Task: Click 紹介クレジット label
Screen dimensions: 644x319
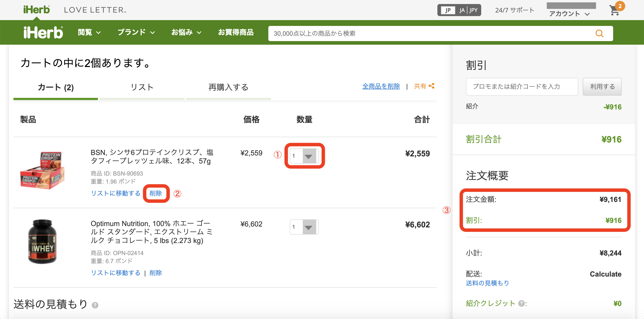Action: (x=491, y=303)
